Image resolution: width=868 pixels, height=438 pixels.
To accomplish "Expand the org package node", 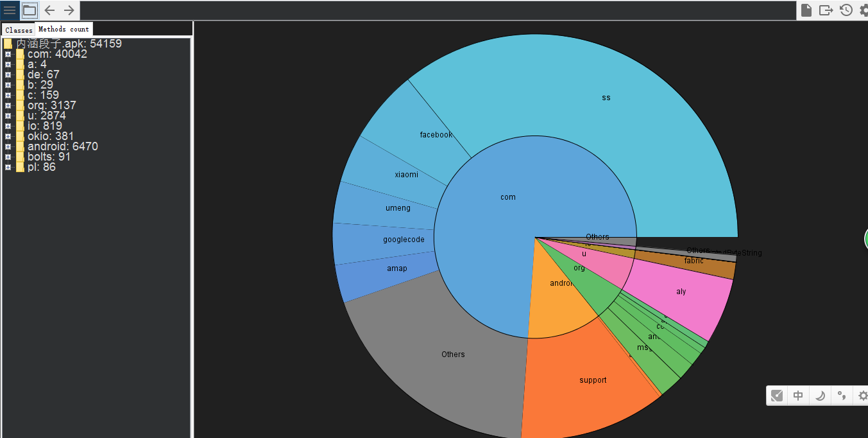I will click(x=8, y=105).
